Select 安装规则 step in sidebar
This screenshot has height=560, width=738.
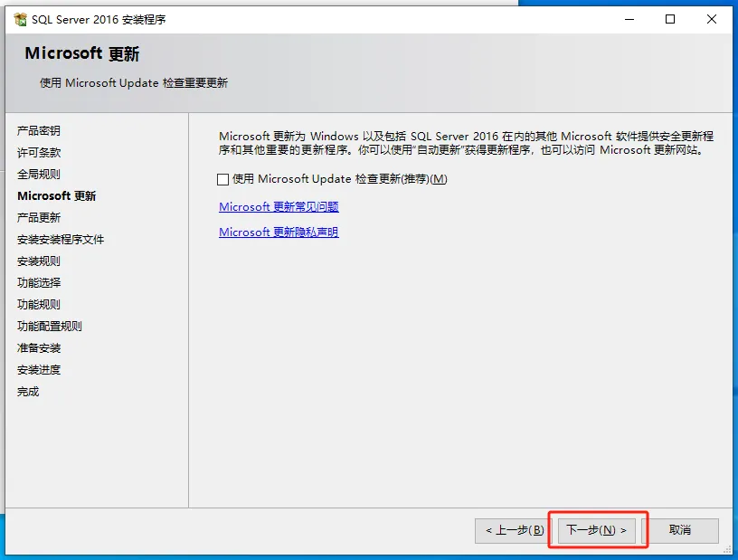[39, 261]
